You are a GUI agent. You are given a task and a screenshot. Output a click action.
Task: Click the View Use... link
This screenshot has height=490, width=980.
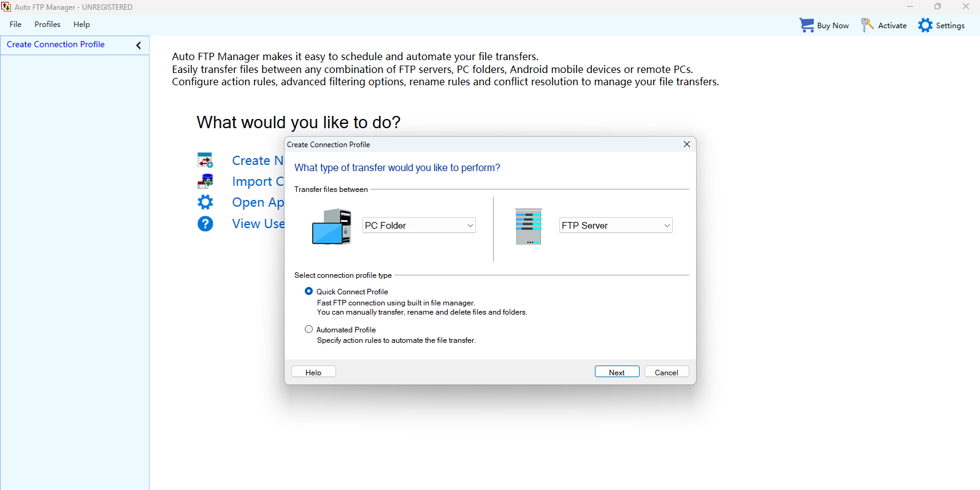click(x=258, y=224)
